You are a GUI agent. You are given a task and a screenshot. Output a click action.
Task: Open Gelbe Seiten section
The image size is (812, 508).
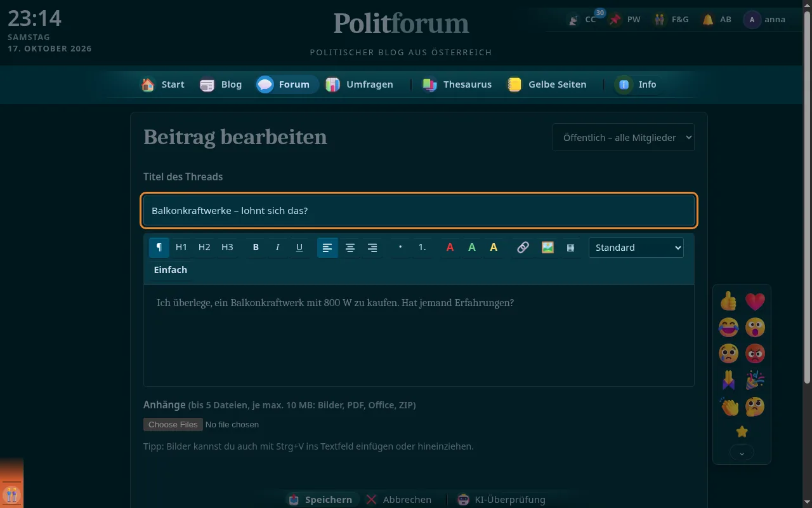tap(547, 84)
